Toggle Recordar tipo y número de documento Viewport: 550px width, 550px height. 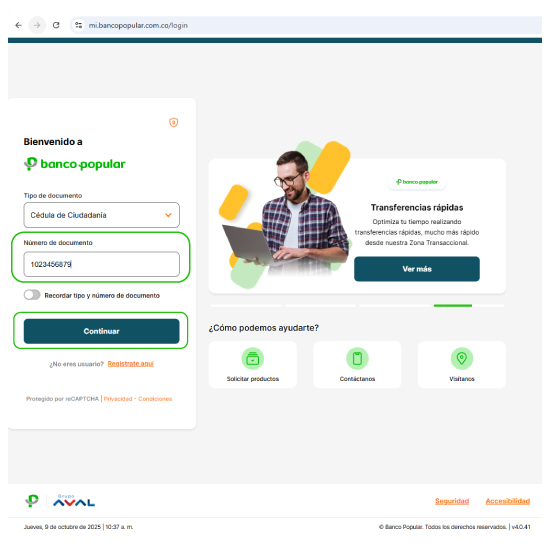(32, 295)
